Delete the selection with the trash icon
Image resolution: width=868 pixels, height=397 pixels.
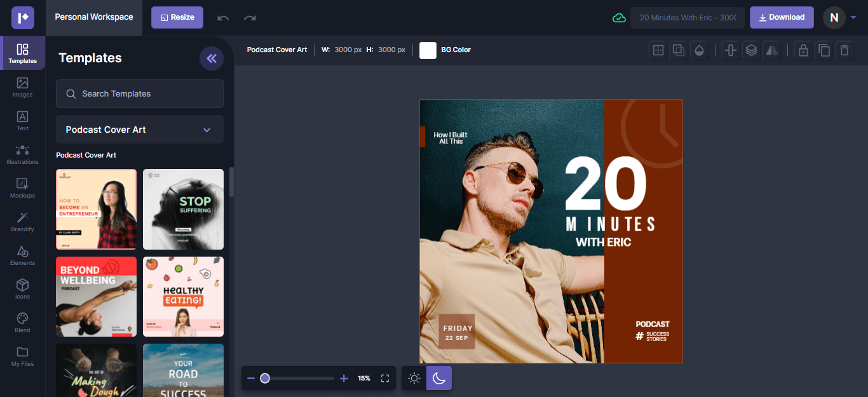843,50
